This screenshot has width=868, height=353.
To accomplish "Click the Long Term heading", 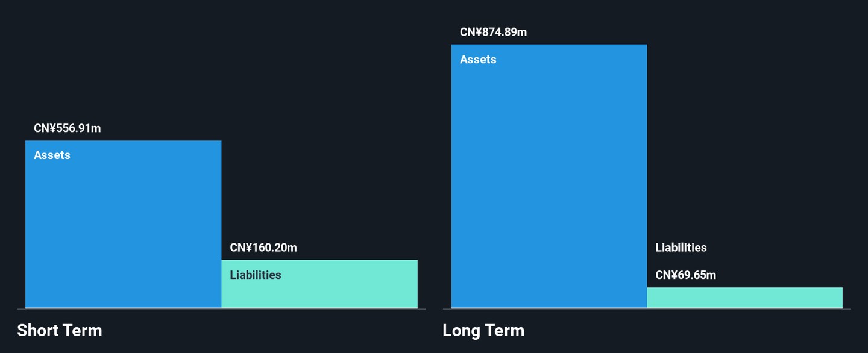I will tap(483, 330).
